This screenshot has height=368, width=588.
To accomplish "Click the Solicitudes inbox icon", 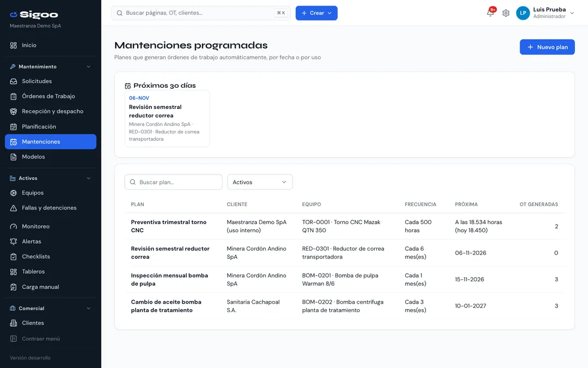I will point(14,81).
